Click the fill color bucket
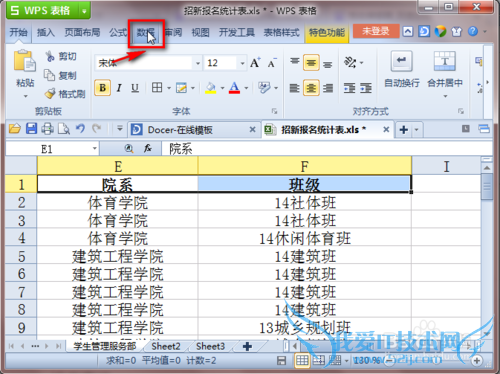Viewport: 500px width, 374px height. [211, 88]
